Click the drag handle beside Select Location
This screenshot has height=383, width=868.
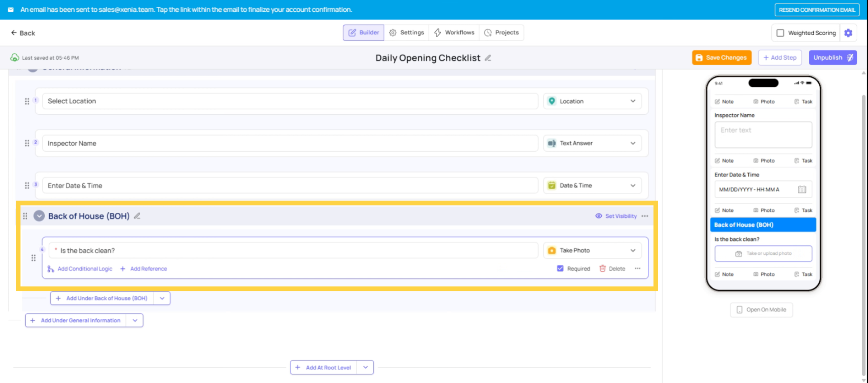point(27,101)
